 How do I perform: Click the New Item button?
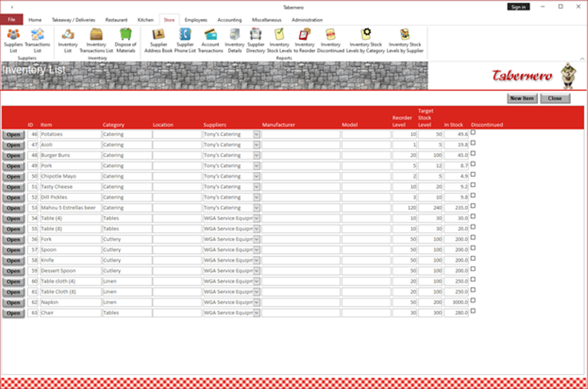pyautogui.click(x=522, y=98)
